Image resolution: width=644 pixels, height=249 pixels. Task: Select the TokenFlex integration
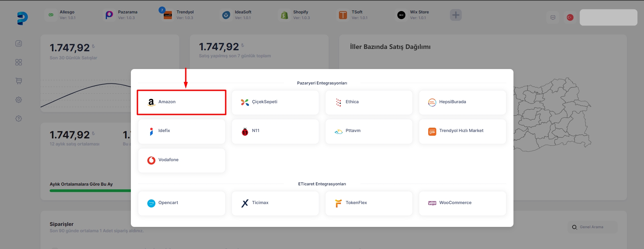click(x=368, y=203)
